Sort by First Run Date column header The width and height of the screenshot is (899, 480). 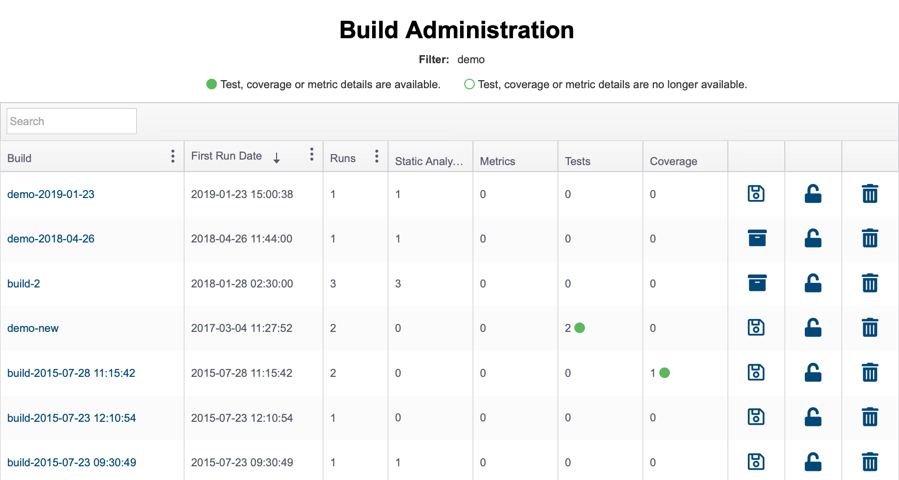click(x=226, y=156)
